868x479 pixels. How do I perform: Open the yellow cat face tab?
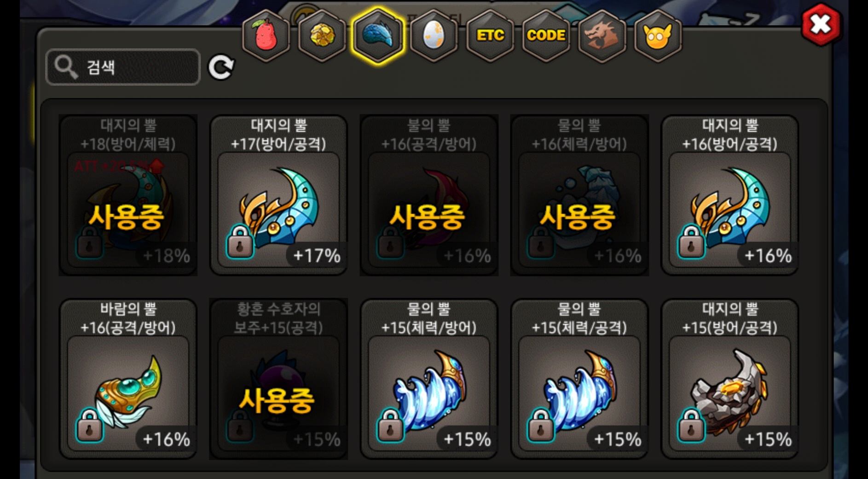[x=658, y=36]
